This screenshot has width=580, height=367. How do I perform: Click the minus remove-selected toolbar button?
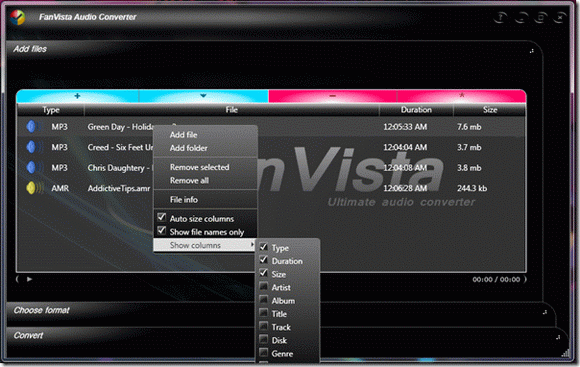coord(333,96)
